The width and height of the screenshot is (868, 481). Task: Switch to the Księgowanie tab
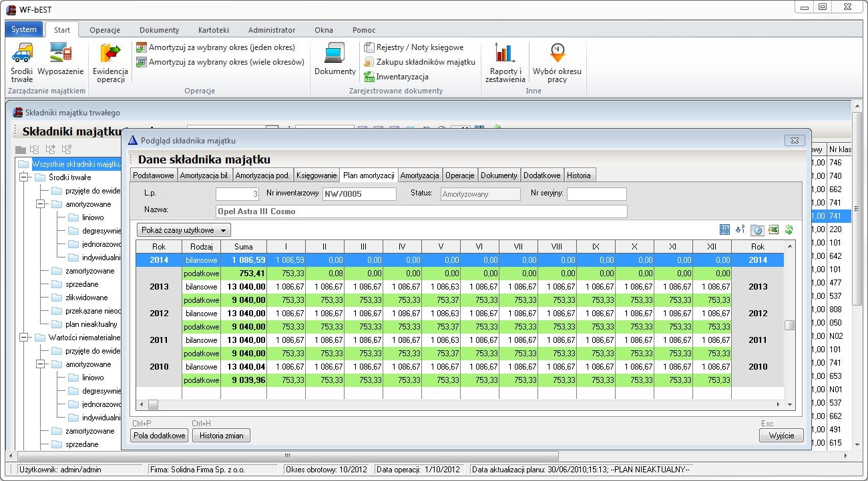pyautogui.click(x=317, y=175)
